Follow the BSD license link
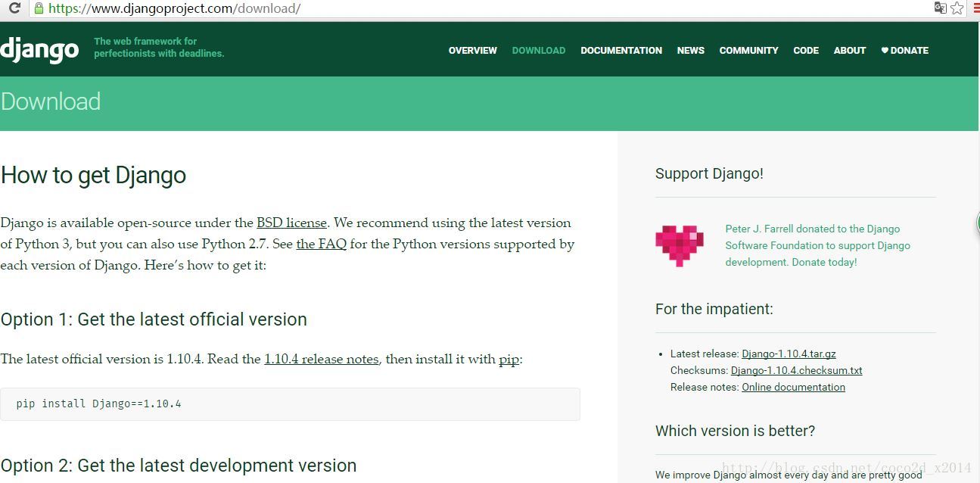This screenshot has height=483, width=980. coord(291,223)
